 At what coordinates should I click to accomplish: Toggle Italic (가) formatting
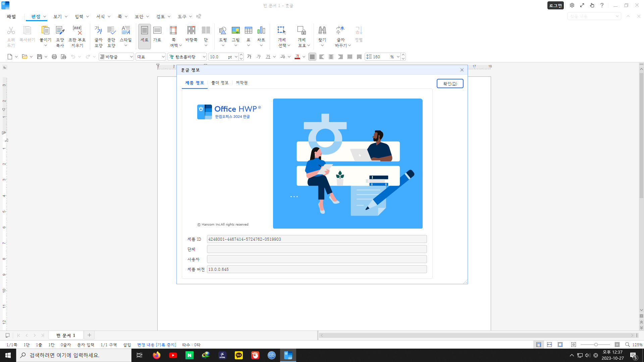[x=259, y=57]
